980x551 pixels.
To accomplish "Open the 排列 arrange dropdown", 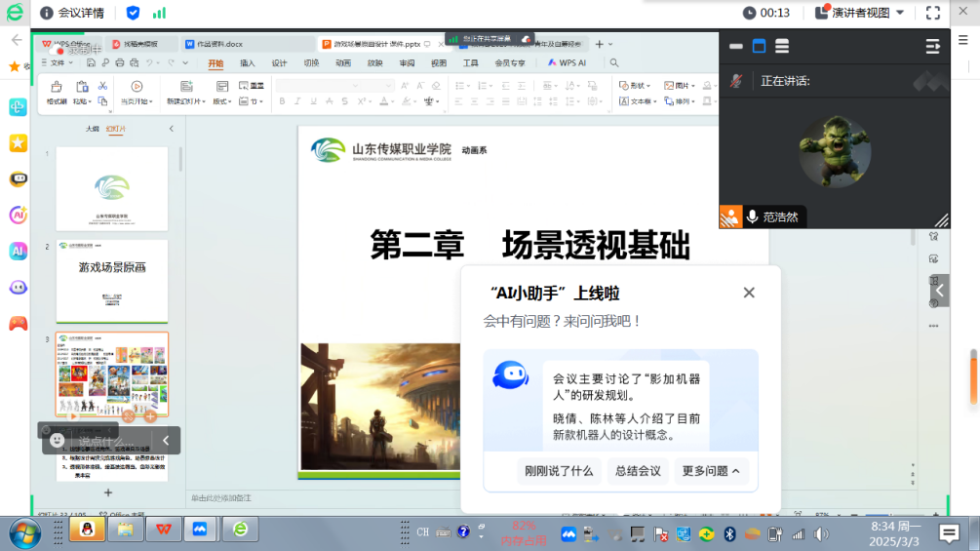I will tap(680, 101).
